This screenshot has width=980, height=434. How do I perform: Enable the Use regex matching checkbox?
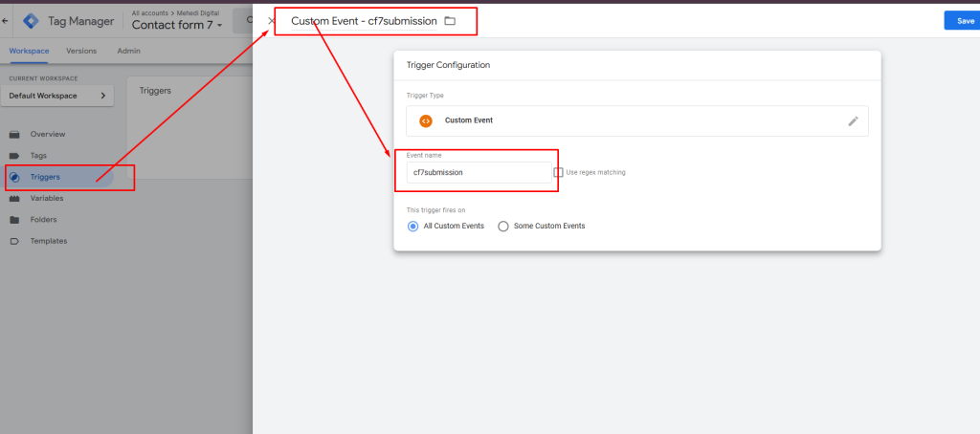coord(559,172)
